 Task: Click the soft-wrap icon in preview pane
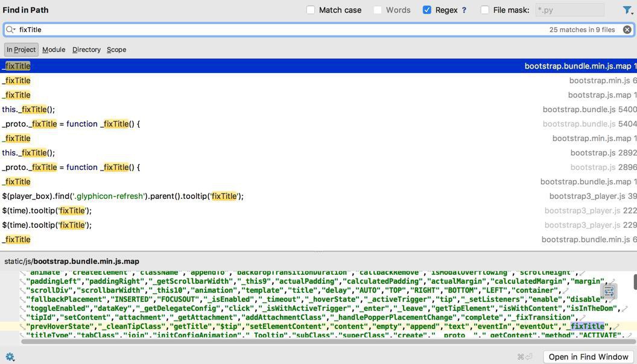coord(609,292)
